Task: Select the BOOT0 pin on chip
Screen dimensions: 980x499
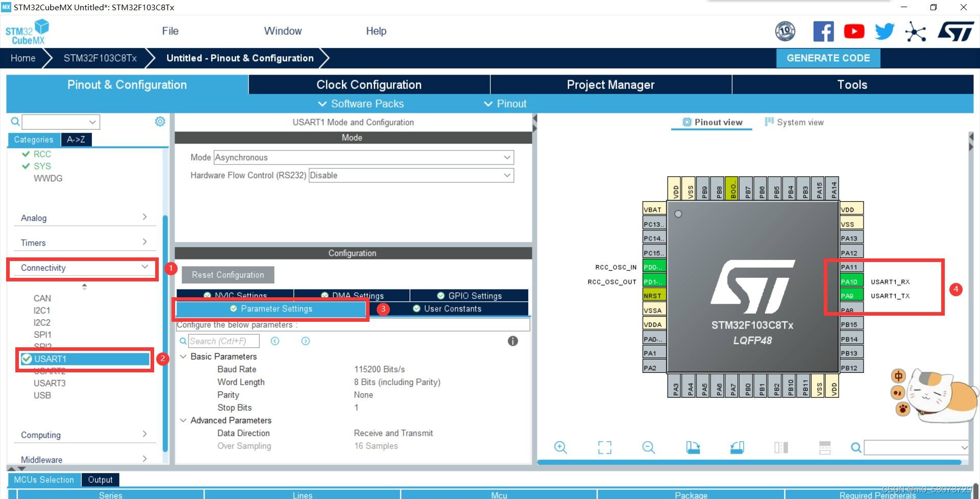Action: (x=733, y=188)
